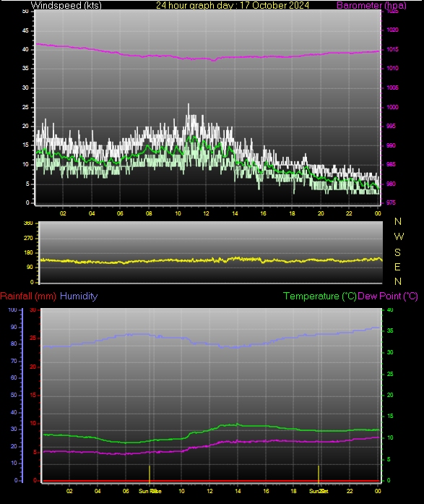Click the 1015 value on barometer axis

click(392, 49)
